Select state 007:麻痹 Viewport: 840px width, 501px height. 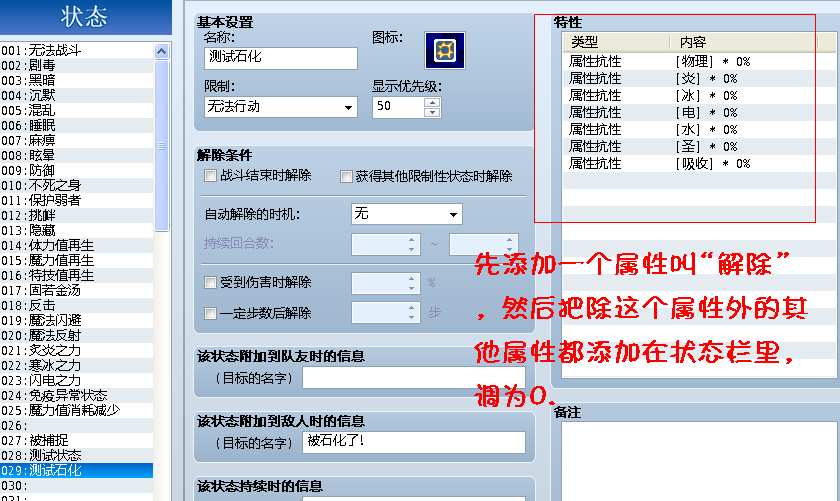click(x=77, y=140)
